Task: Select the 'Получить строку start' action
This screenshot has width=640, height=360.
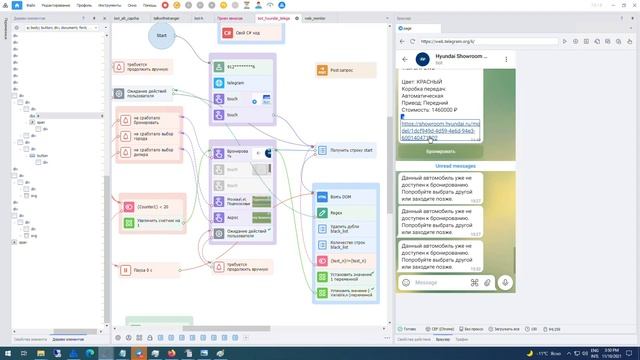Action: click(345, 150)
